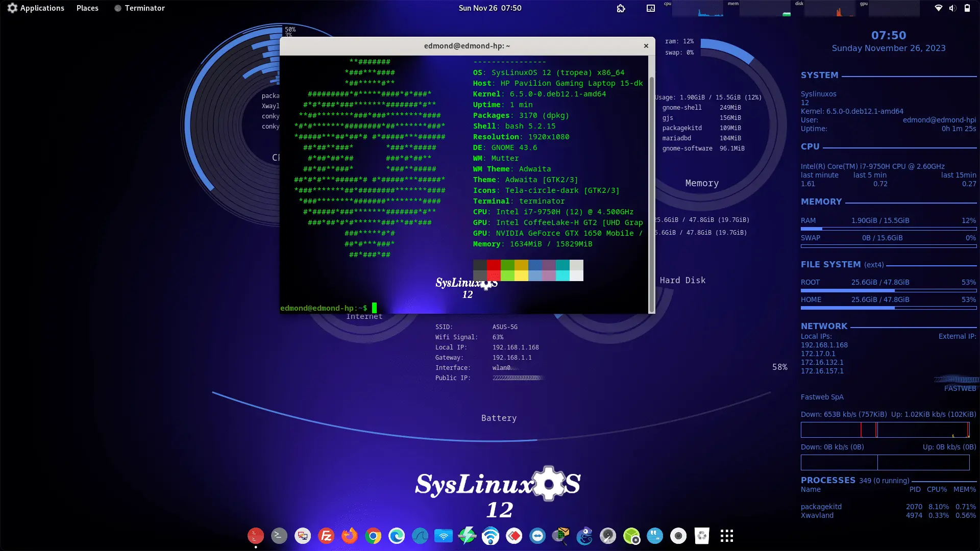Open the Places menu
This screenshot has height=551, width=980.
click(x=87, y=8)
